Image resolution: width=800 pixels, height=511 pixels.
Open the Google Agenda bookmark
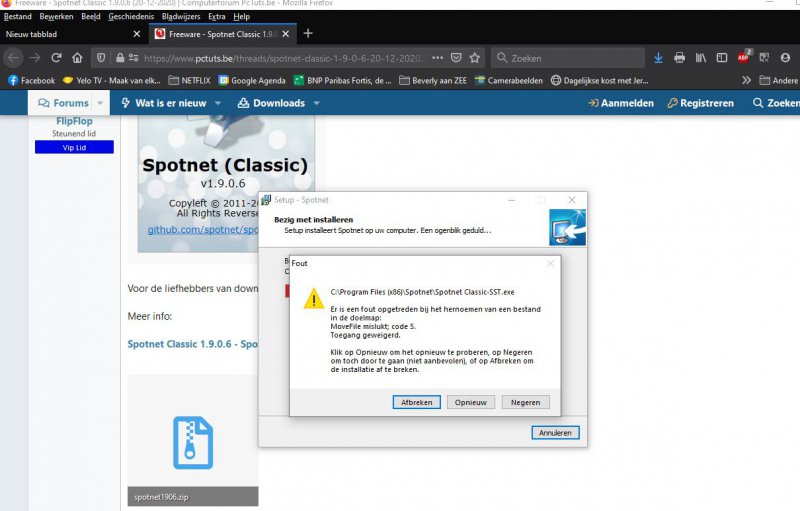[252, 80]
